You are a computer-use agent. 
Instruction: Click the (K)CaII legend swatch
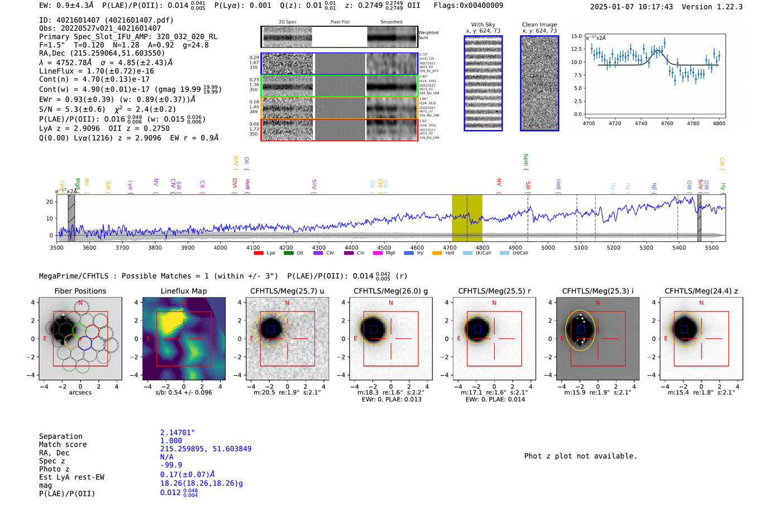tap(468, 253)
